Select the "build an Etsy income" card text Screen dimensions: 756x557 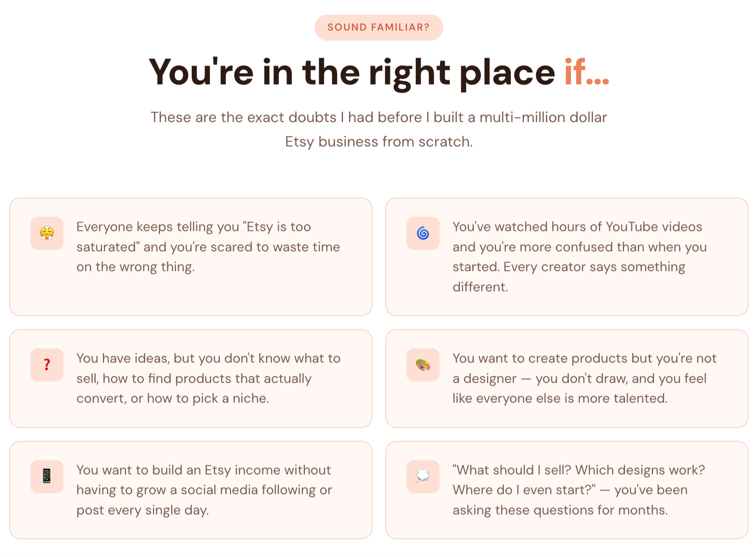(x=204, y=490)
